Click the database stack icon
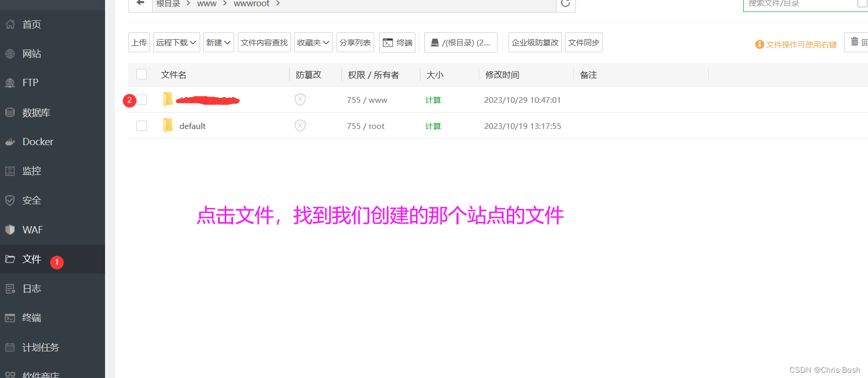868x378 pixels. click(10, 112)
